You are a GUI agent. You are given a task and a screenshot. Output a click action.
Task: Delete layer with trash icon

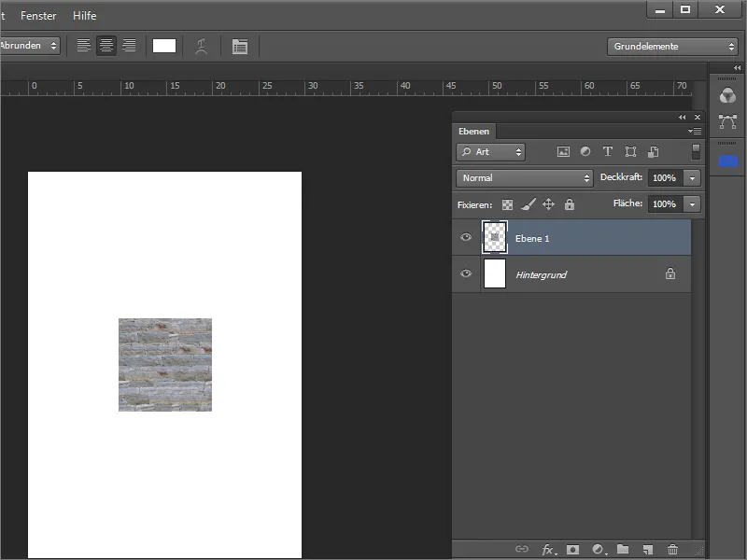672,550
